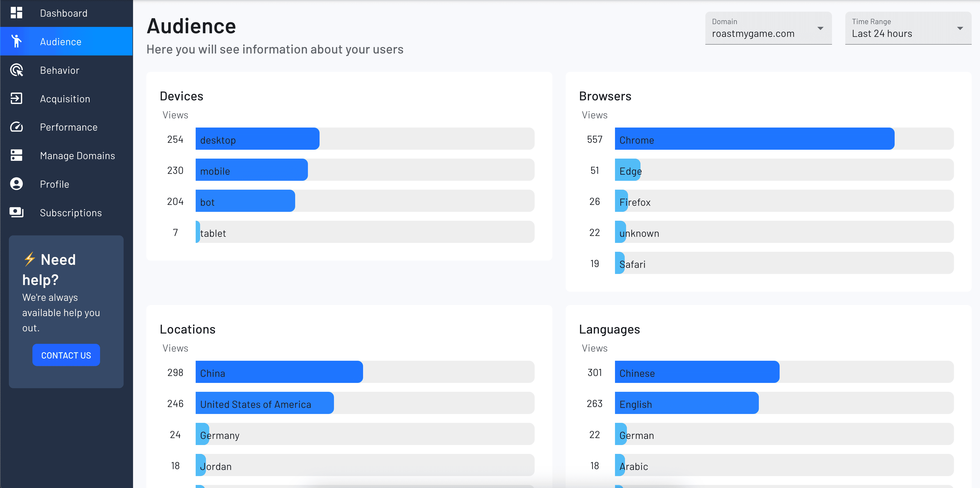980x488 pixels.
Task: Open the roastmygame.com domain selector
Action: pos(768,28)
